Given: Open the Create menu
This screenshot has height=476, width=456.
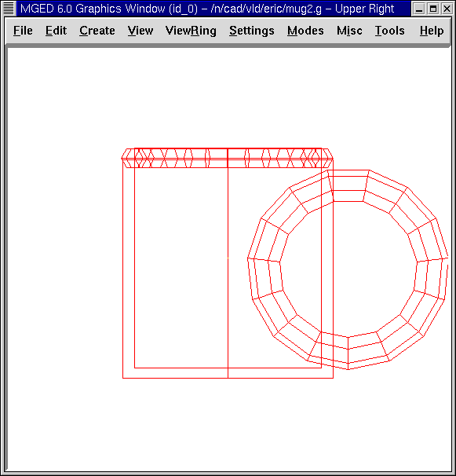Looking at the screenshot, I should pos(97,31).
